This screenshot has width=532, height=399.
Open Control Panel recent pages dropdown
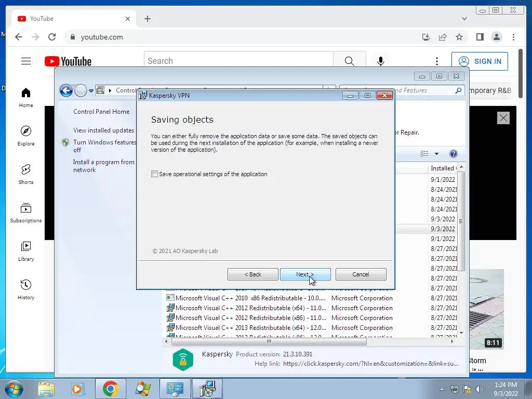click(91, 91)
